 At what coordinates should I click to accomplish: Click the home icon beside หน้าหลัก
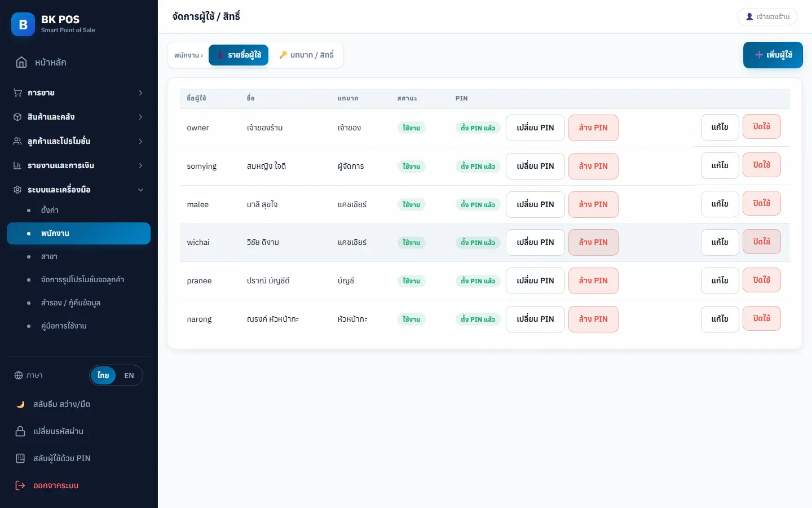(x=21, y=62)
